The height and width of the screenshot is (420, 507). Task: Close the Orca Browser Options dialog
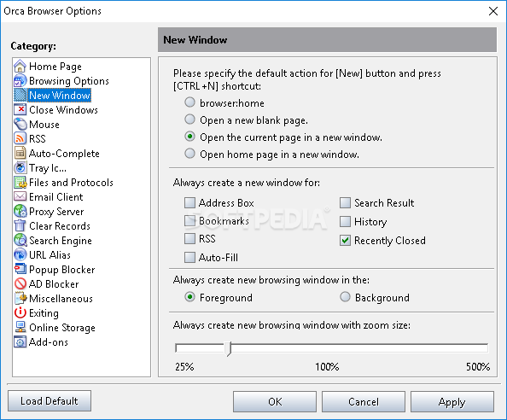click(x=493, y=11)
